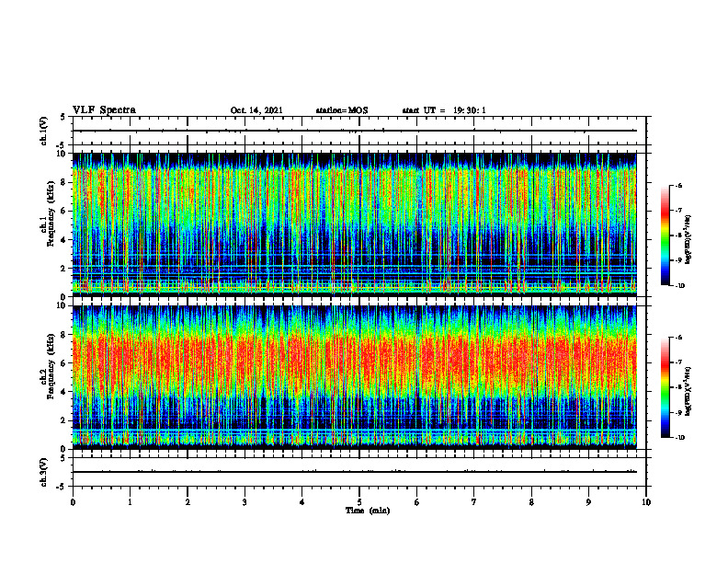
Task: Click the ch.2 spectrogram color scale bar
Action: pos(665,387)
